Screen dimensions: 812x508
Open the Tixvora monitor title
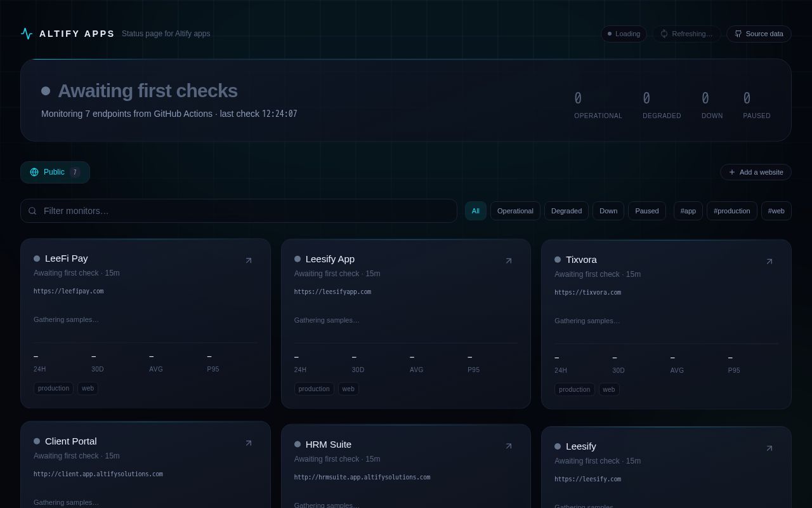point(581,260)
